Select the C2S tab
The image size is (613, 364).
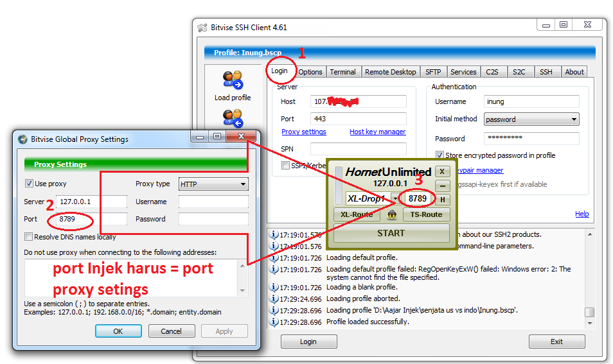[x=492, y=72]
